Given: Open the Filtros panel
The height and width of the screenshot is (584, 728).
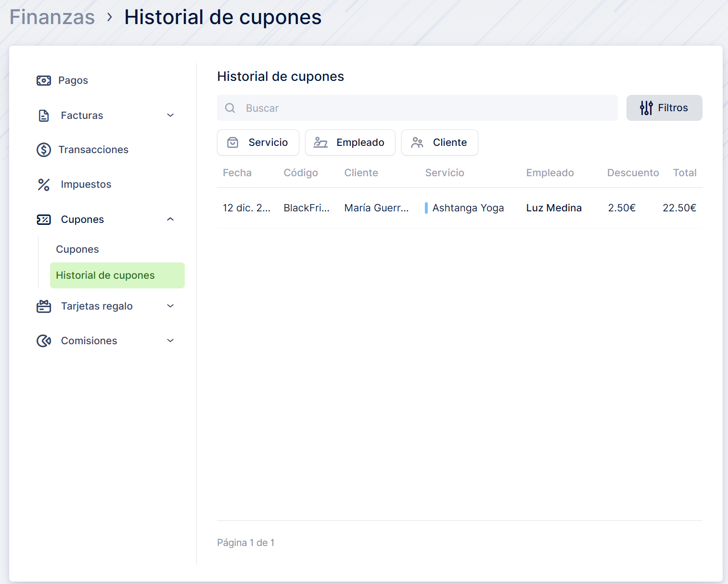Looking at the screenshot, I should tap(664, 108).
